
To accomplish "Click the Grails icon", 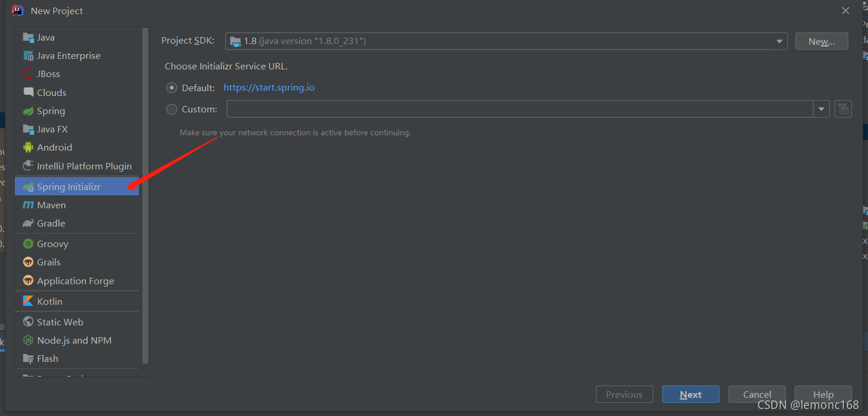I will point(28,262).
